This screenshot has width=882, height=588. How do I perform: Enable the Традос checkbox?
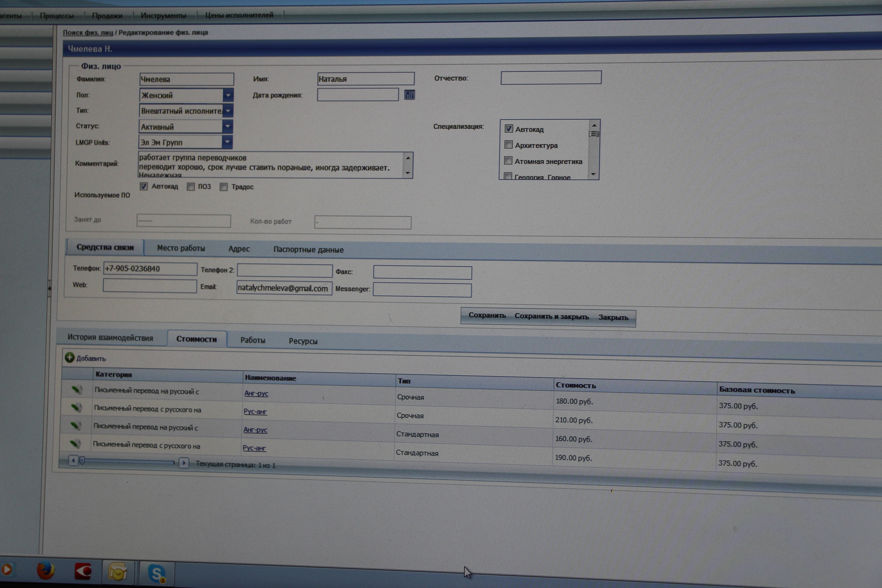coord(224,187)
